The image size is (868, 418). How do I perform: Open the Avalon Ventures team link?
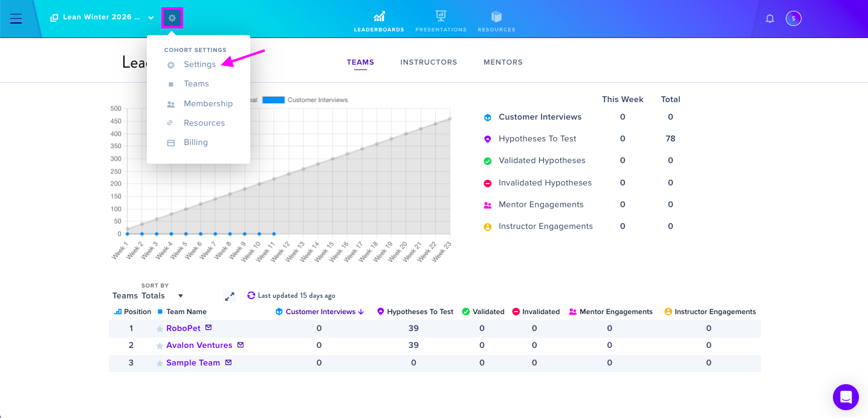point(199,346)
